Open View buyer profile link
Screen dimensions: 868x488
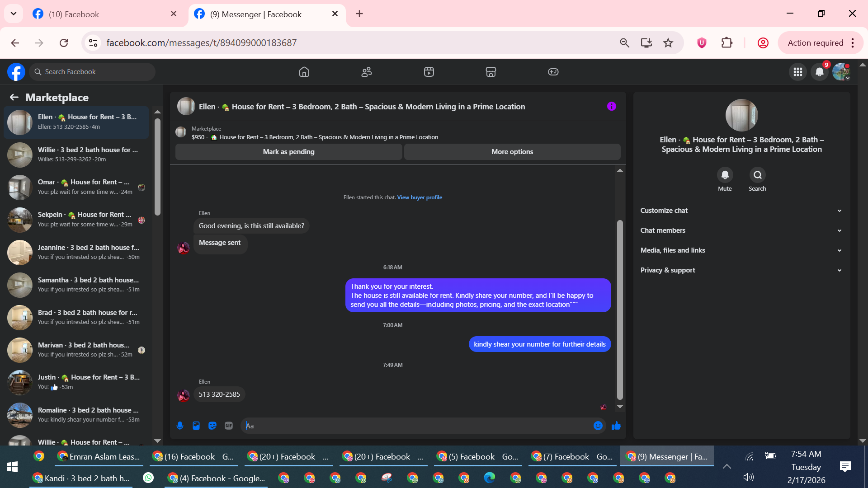(419, 197)
